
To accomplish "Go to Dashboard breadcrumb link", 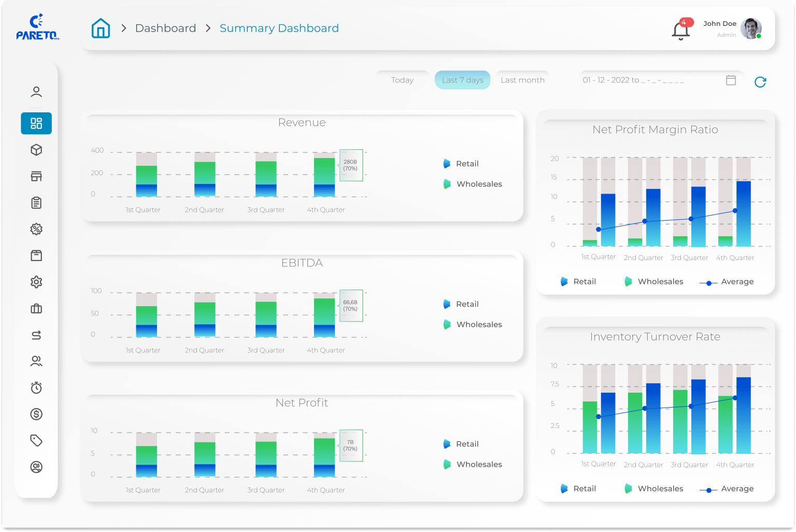I will point(165,28).
